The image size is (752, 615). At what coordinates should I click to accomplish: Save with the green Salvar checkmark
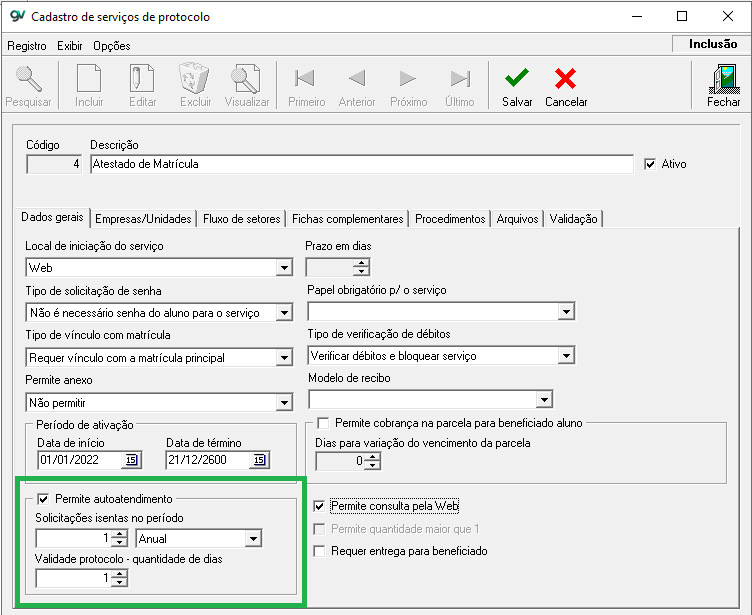click(517, 78)
